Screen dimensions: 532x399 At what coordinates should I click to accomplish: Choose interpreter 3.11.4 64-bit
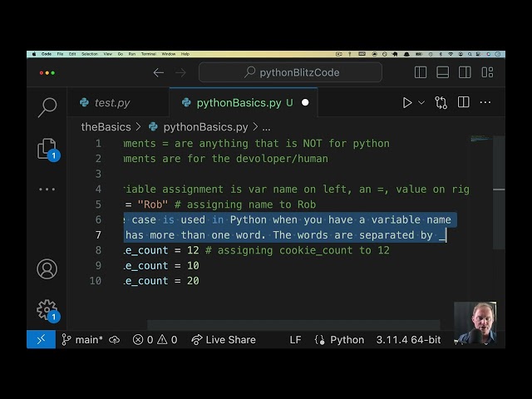[408, 340]
